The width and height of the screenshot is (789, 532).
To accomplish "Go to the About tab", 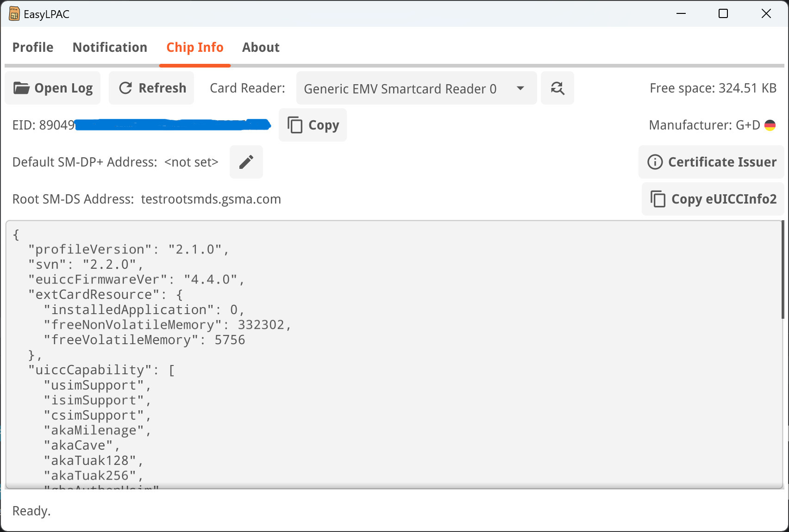I will [x=261, y=47].
